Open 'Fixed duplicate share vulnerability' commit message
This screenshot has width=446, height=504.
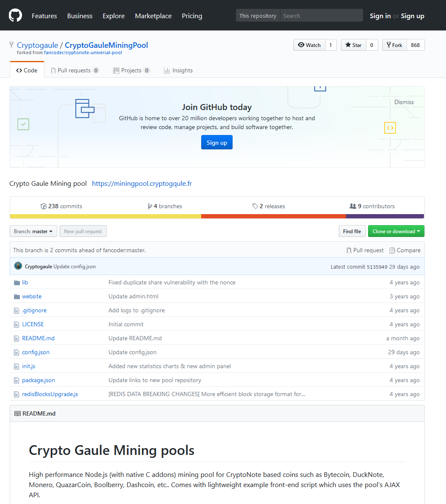pos(172,282)
